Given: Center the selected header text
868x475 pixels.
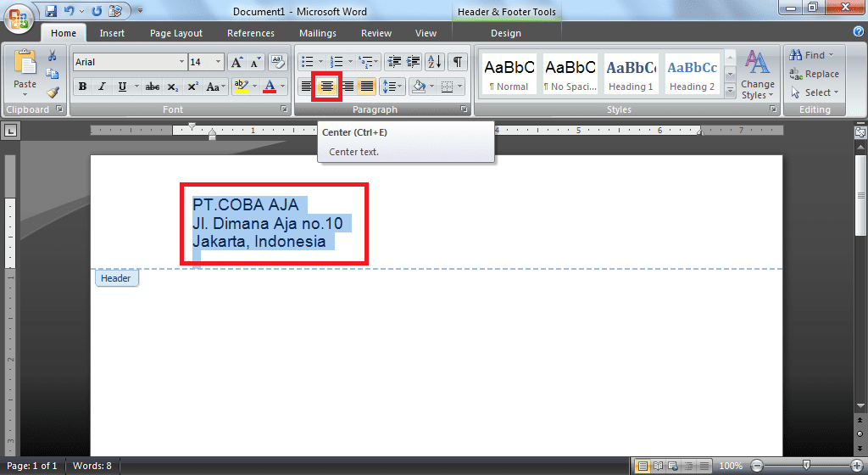Looking at the screenshot, I should 326,87.
